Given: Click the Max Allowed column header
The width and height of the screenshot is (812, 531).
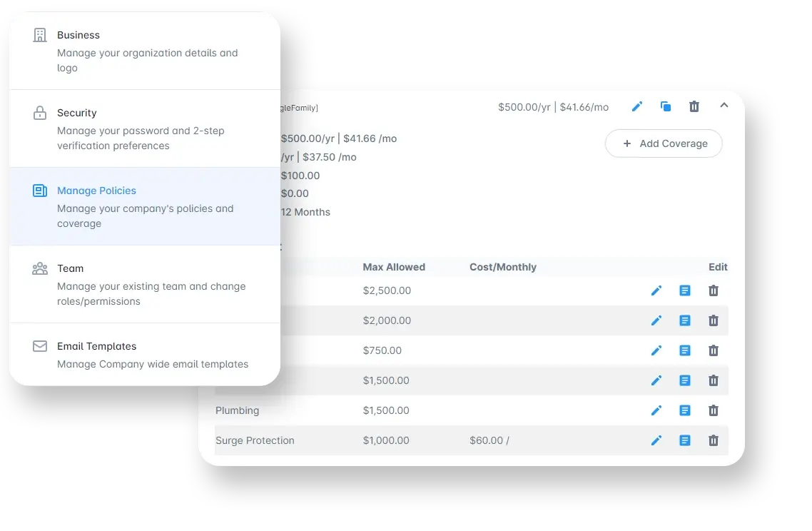Looking at the screenshot, I should [394, 267].
